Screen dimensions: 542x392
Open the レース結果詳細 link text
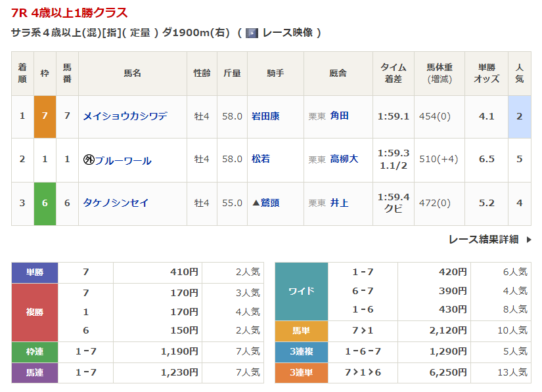483,240
